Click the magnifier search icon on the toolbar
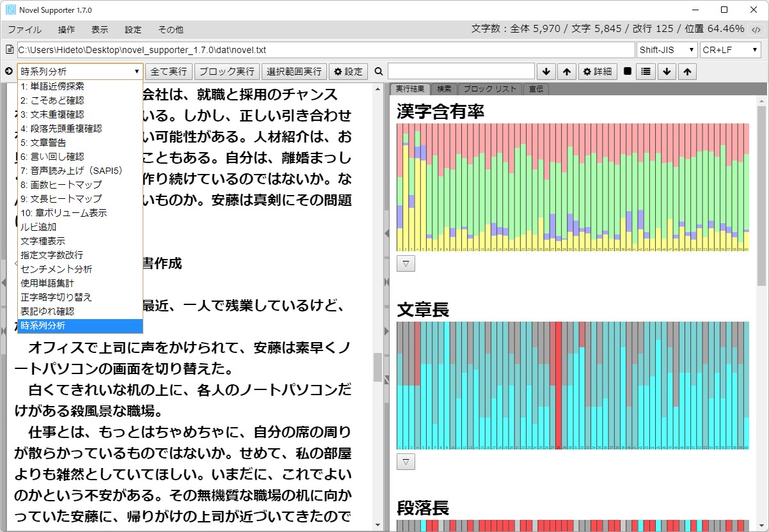 379,71
